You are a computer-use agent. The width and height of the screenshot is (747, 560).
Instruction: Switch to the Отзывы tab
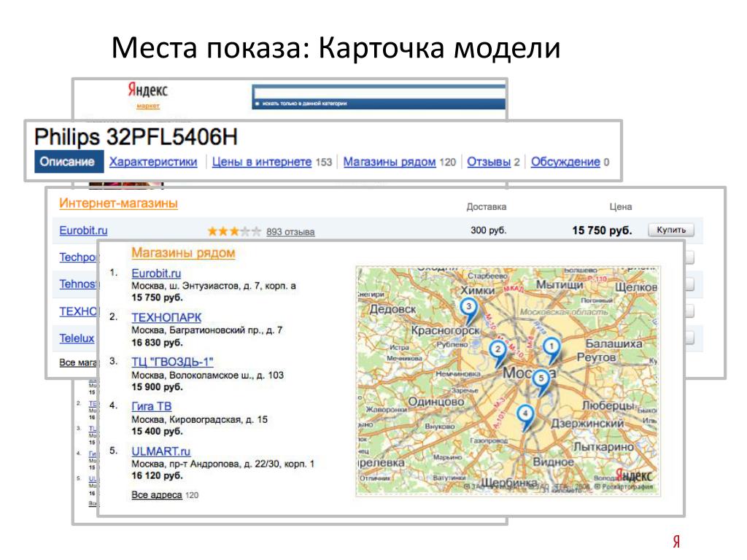[x=488, y=162]
